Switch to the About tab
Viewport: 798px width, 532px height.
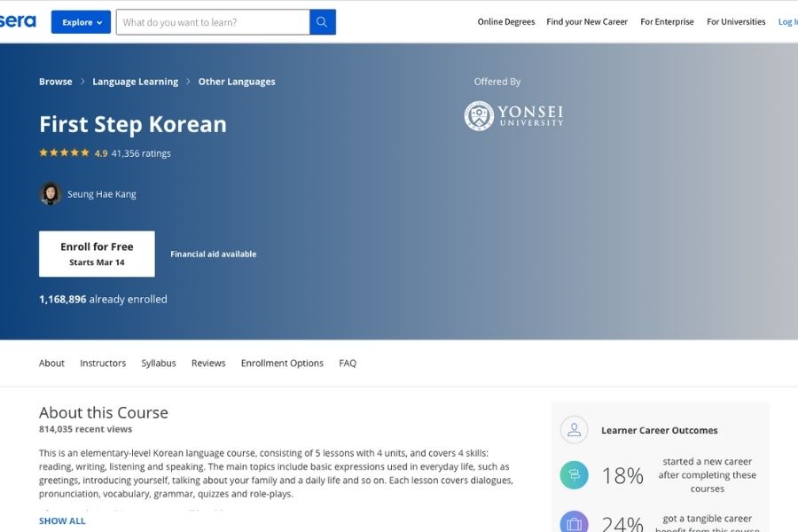[51, 363]
